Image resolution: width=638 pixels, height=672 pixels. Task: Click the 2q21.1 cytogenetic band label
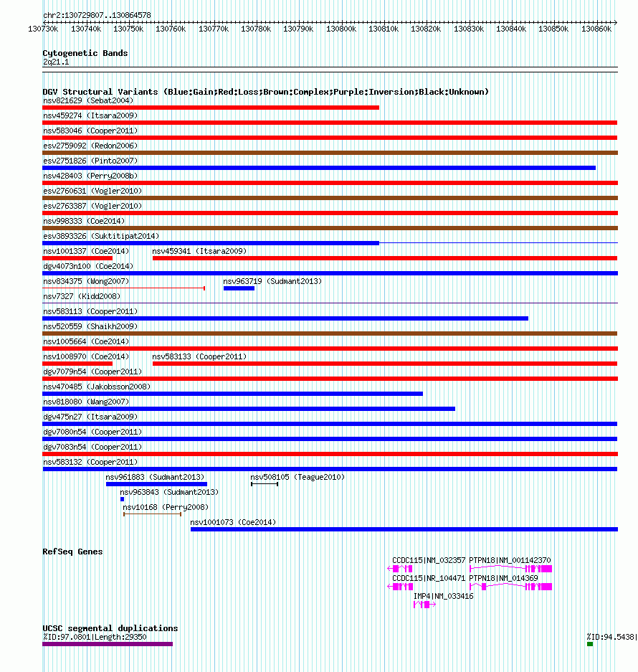(x=56, y=62)
